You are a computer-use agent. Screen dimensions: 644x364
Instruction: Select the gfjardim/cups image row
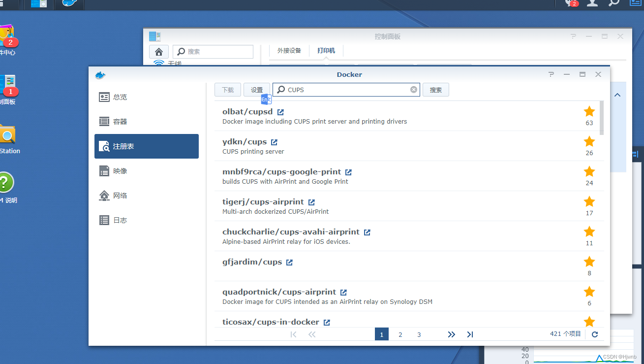pyautogui.click(x=407, y=266)
